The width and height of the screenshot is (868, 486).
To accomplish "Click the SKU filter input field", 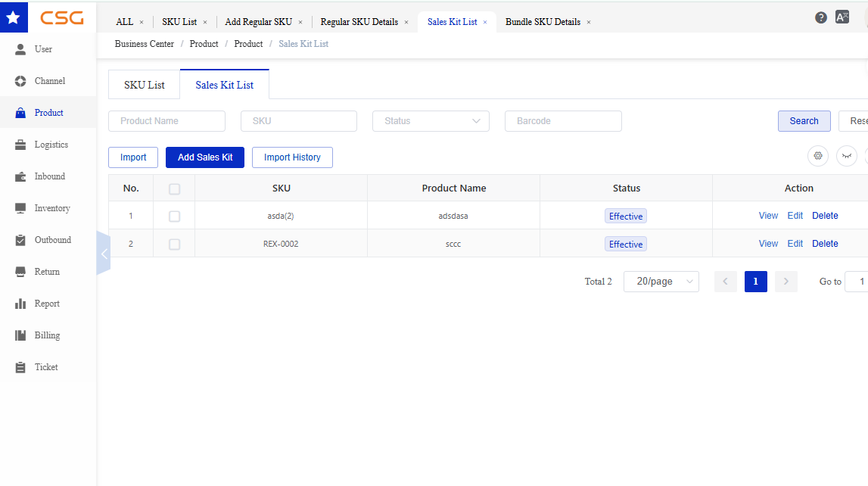I will [299, 121].
